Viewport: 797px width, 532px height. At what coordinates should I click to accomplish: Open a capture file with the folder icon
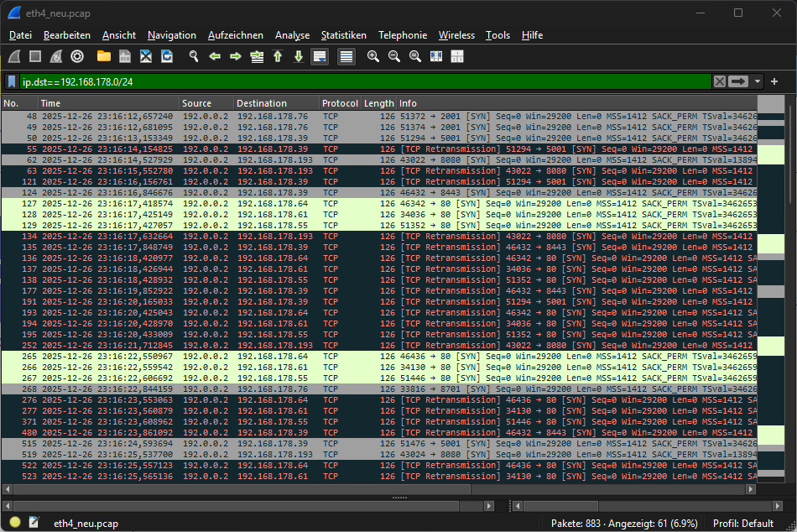104,56
